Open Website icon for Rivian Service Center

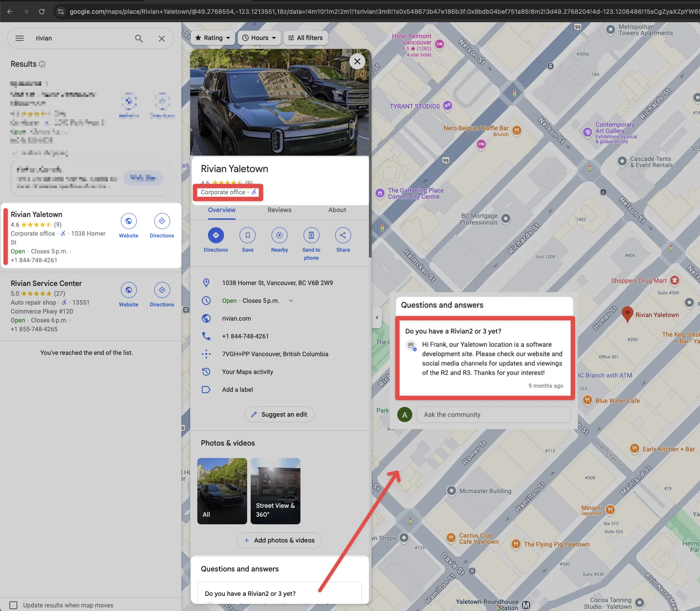coord(128,290)
